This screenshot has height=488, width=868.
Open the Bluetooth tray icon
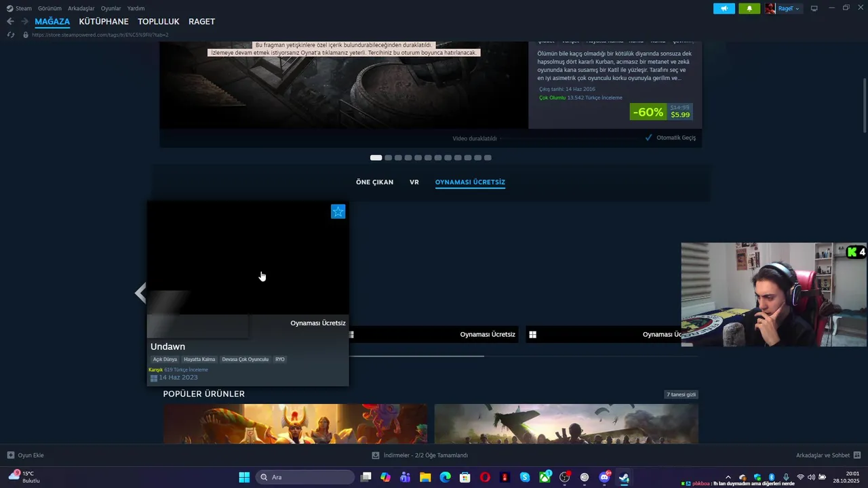click(772, 477)
